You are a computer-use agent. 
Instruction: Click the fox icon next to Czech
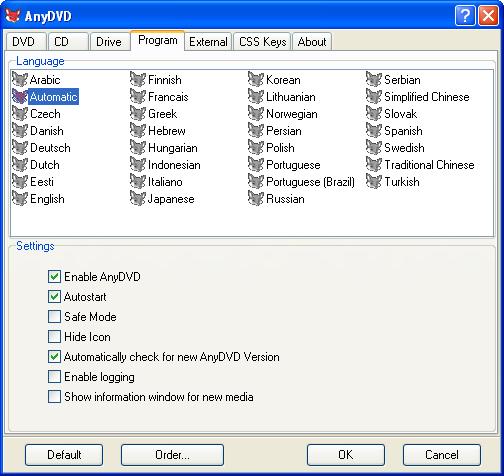(x=20, y=113)
